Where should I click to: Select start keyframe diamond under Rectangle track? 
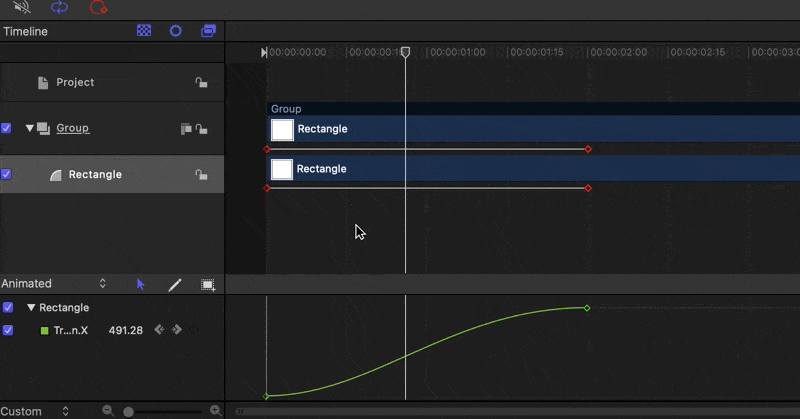pyautogui.click(x=267, y=188)
